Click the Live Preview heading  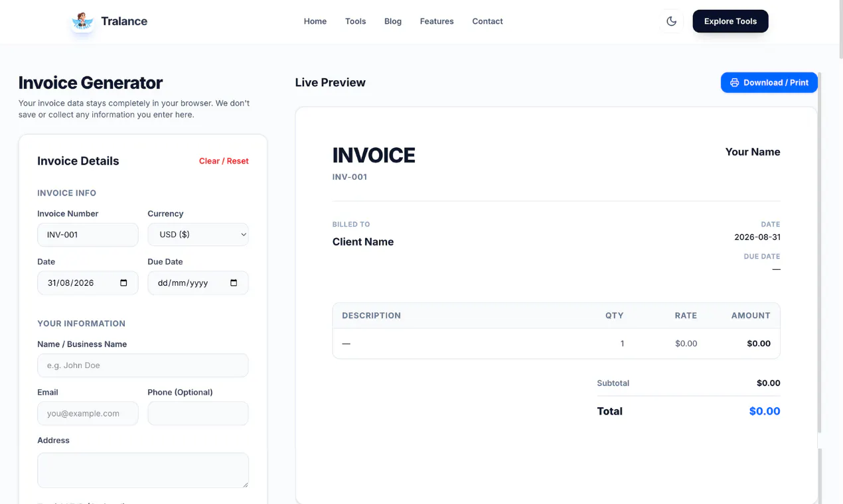point(331,82)
